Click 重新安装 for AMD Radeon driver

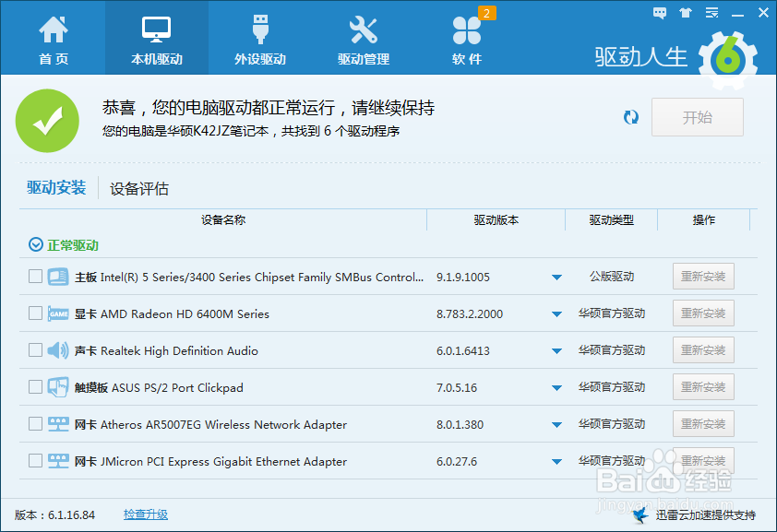point(703,313)
